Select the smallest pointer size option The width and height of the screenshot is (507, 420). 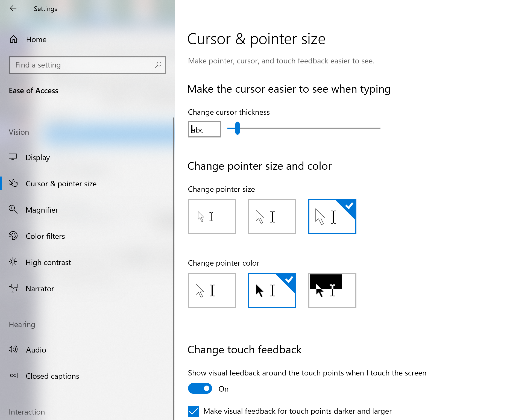(x=212, y=217)
